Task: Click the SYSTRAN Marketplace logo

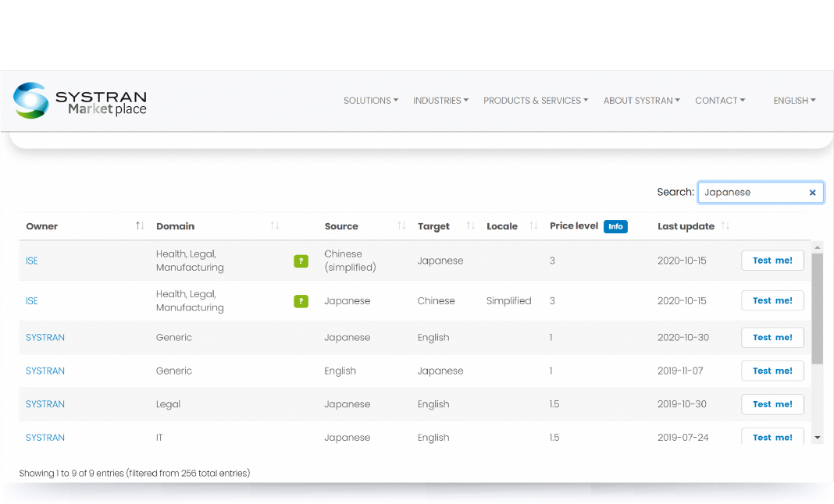Action: (80, 101)
